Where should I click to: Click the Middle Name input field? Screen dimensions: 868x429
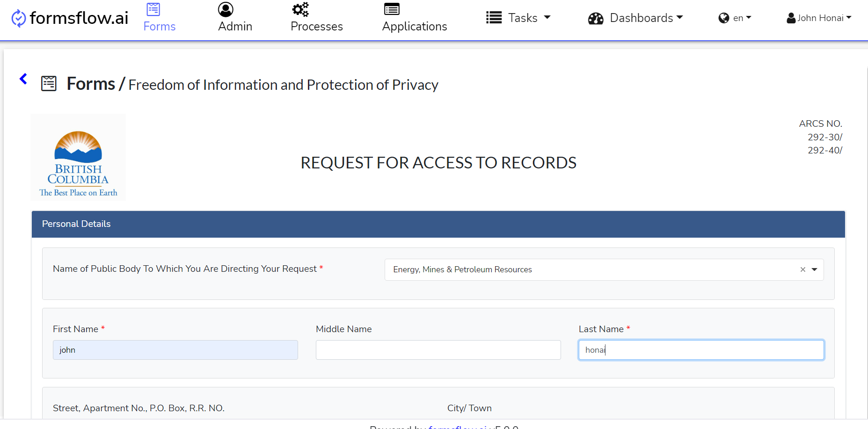[438, 350]
